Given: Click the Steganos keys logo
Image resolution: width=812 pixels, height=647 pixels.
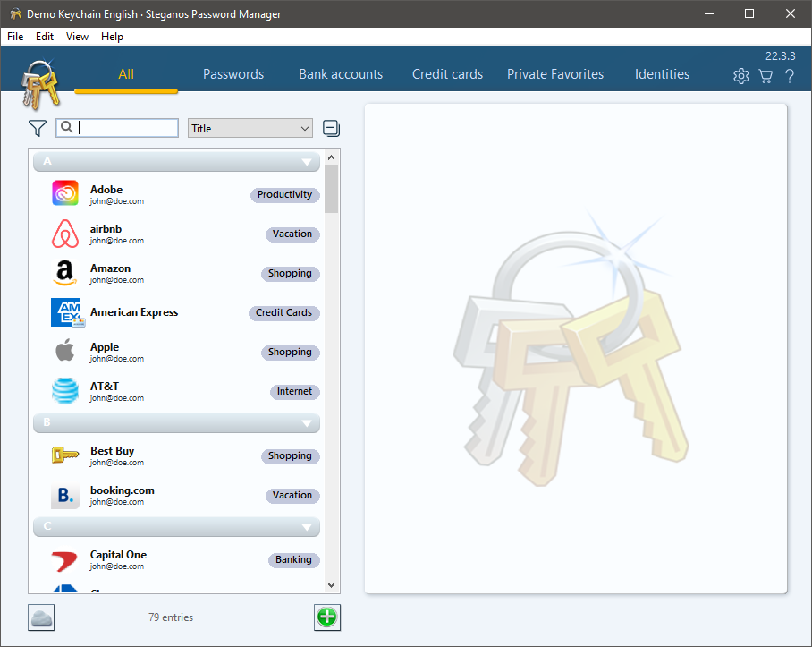Looking at the screenshot, I should tap(40, 86).
